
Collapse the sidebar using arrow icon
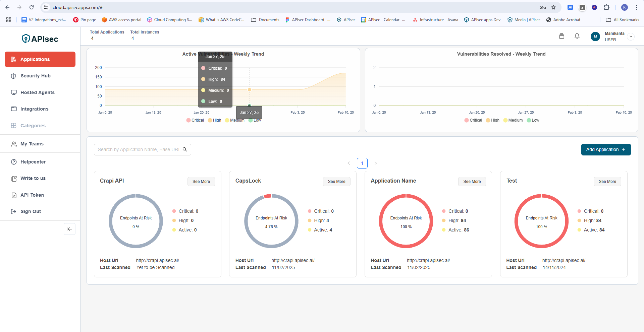click(69, 229)
